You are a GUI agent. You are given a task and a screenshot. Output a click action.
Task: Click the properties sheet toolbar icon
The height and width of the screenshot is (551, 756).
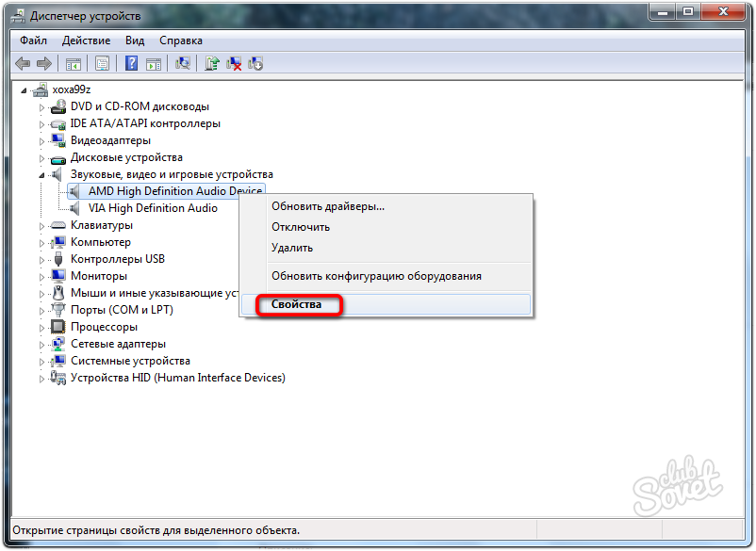coord(102,63)
